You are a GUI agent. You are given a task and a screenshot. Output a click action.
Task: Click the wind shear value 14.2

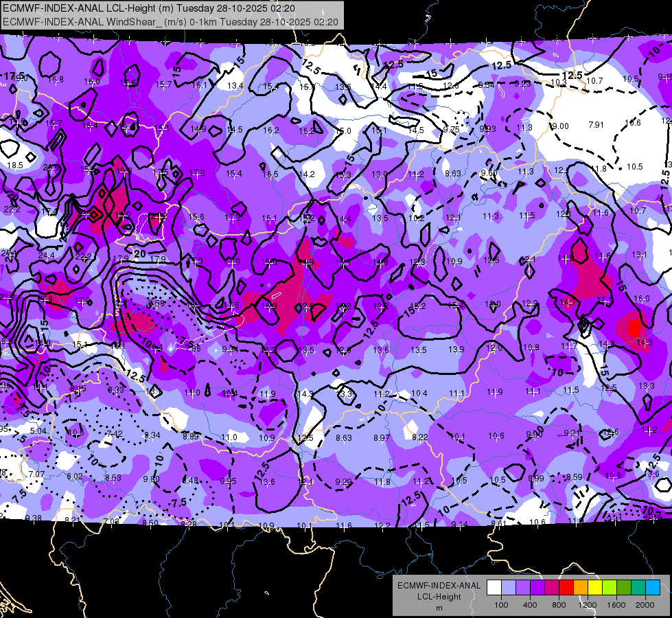click(307, 174)
